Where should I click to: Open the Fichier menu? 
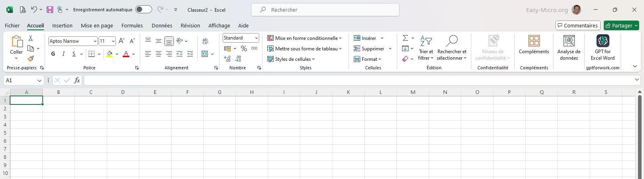[12, 25]
